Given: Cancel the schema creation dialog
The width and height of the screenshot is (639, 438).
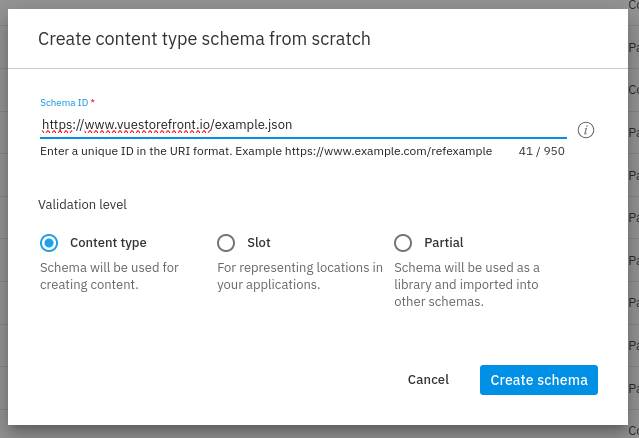Looking at the screenshot, I should 428,380.
